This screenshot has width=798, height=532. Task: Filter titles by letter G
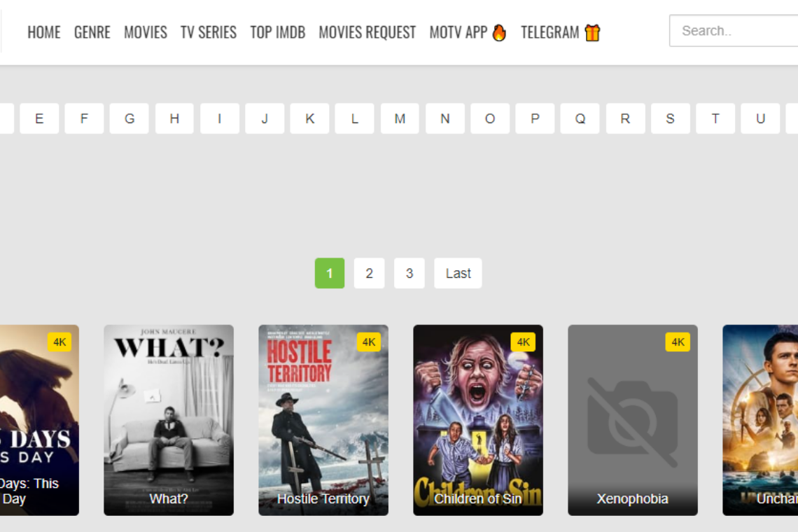(129, 118)
